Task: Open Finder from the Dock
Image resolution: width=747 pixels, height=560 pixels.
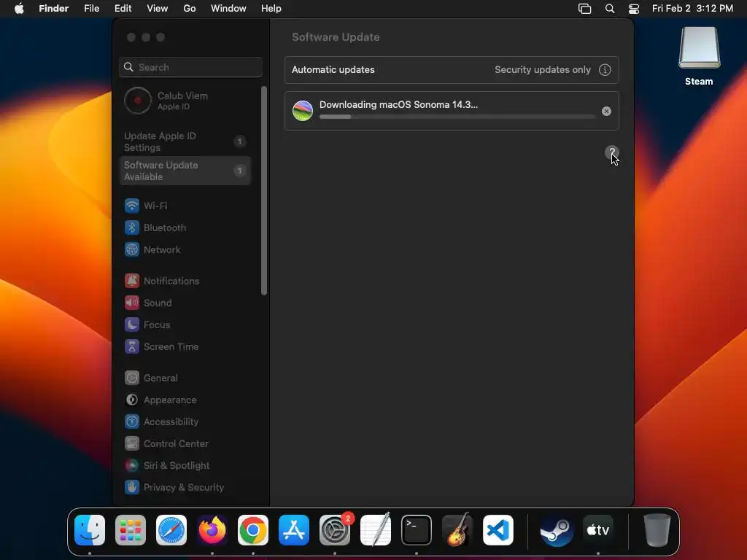Action: [x=90, y=530]
